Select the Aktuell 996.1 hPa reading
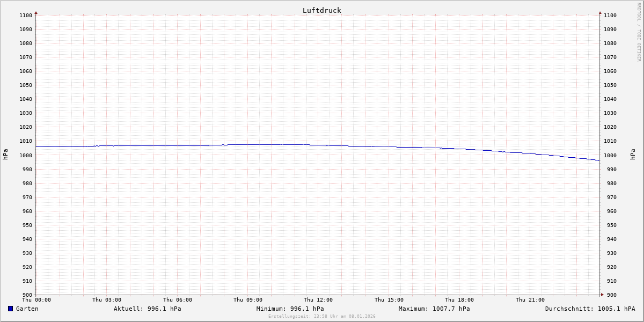 147,309
